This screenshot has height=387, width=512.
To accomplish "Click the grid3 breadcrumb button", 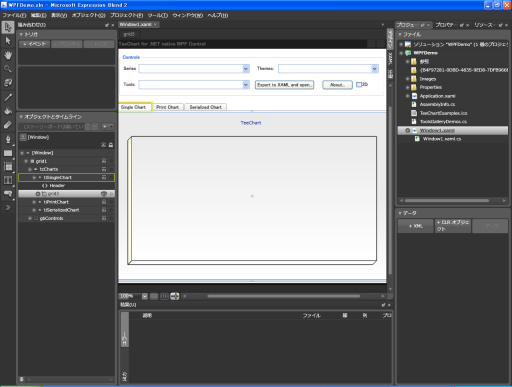I will (x=129, y=34).
